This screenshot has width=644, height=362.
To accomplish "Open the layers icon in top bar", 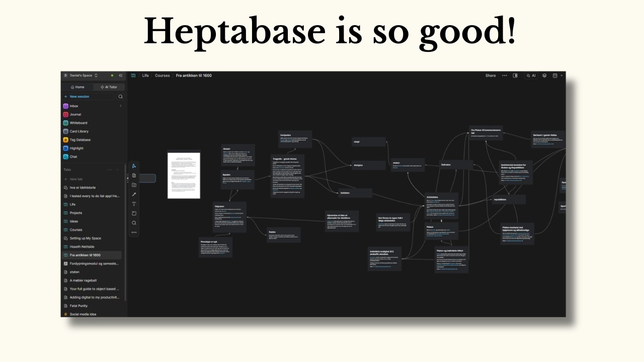I will (x=544, y=75).
